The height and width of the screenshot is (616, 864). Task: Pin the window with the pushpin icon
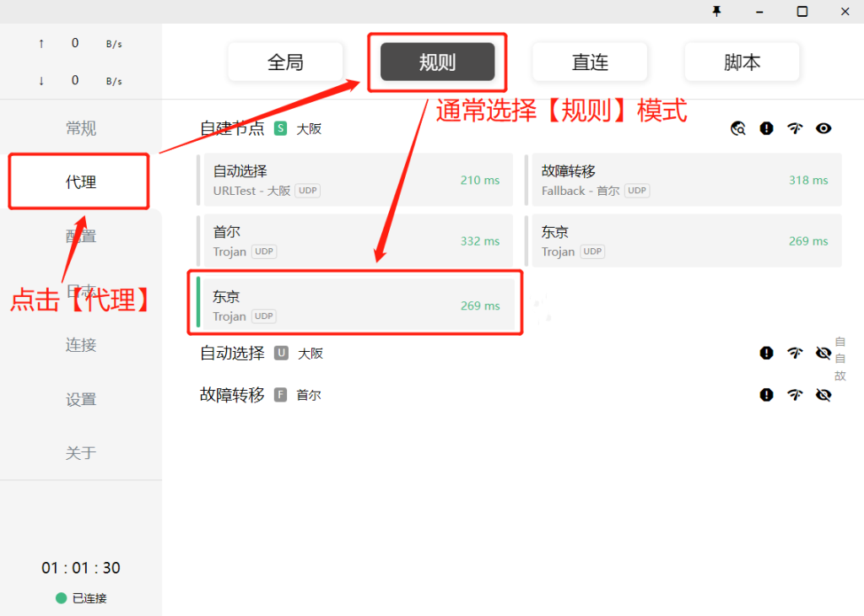(716, 11)
